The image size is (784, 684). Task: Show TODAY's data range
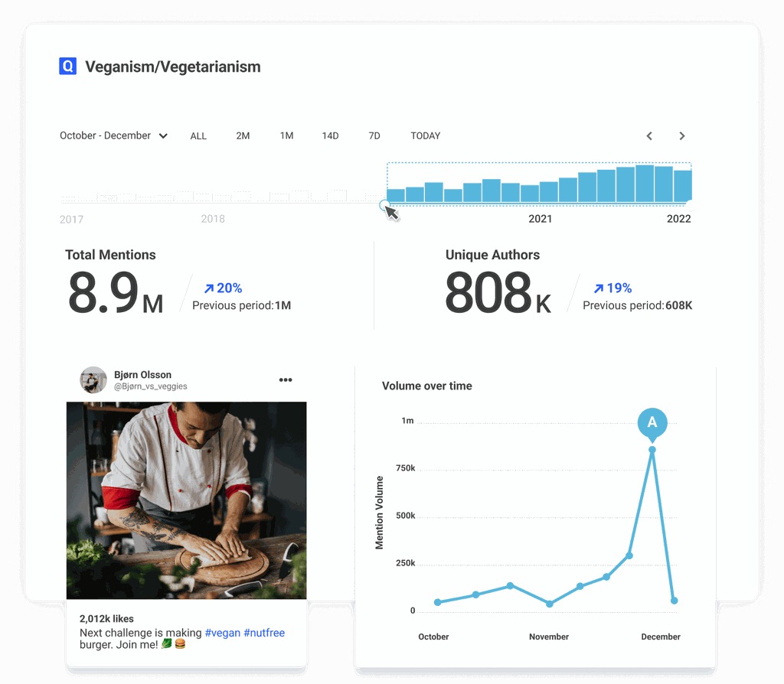point(425,136)
